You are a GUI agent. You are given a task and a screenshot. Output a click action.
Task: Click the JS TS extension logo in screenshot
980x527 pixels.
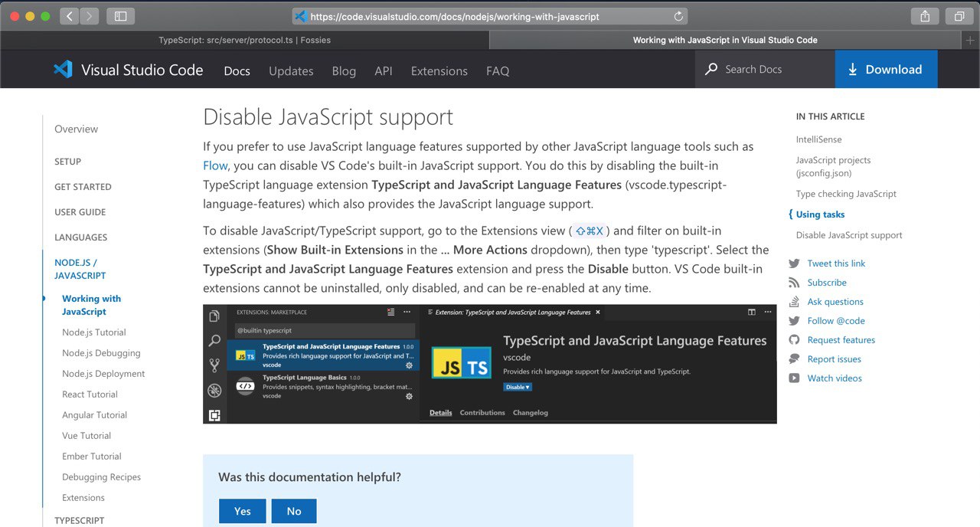point(462,363)
